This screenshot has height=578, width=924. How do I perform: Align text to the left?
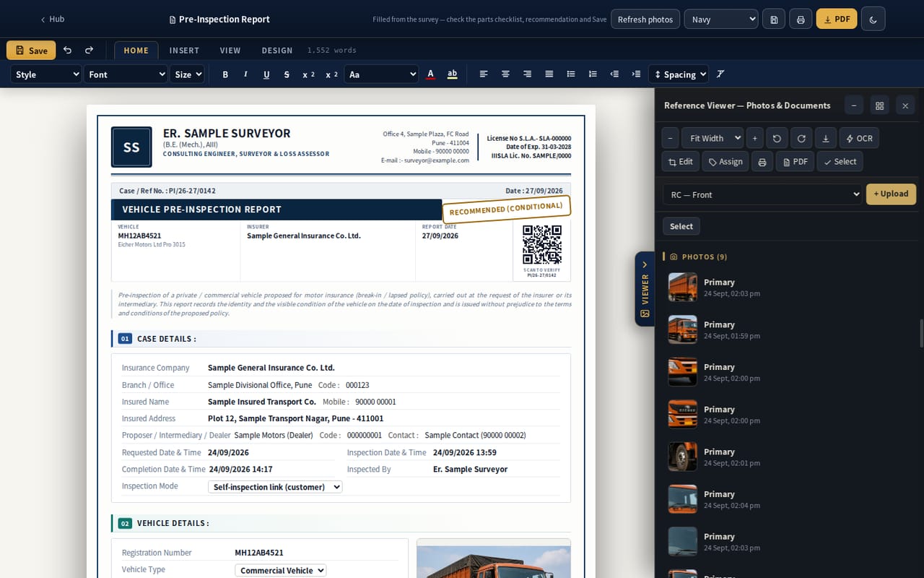click(484, 74)
